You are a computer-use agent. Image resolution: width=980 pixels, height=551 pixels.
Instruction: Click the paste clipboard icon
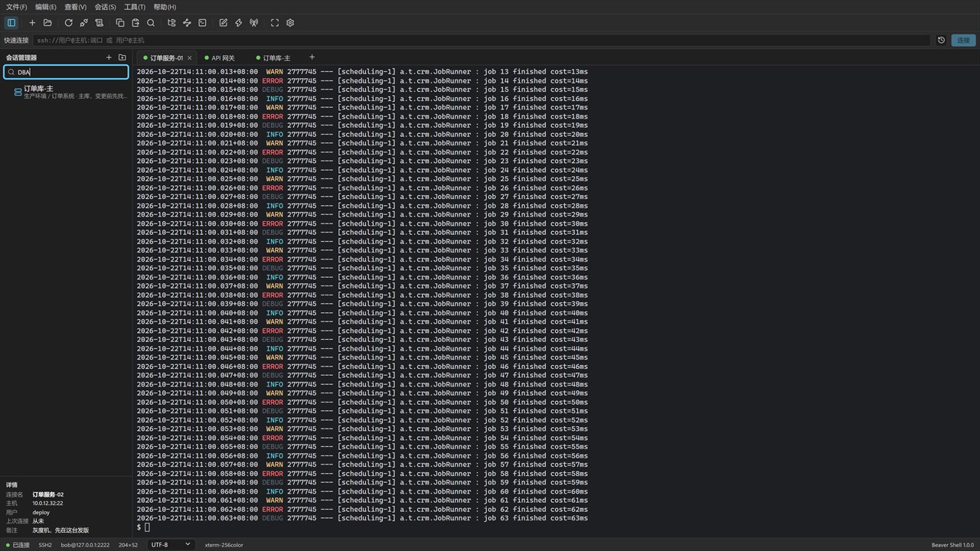pyautogui.click(x=136, y=23)
